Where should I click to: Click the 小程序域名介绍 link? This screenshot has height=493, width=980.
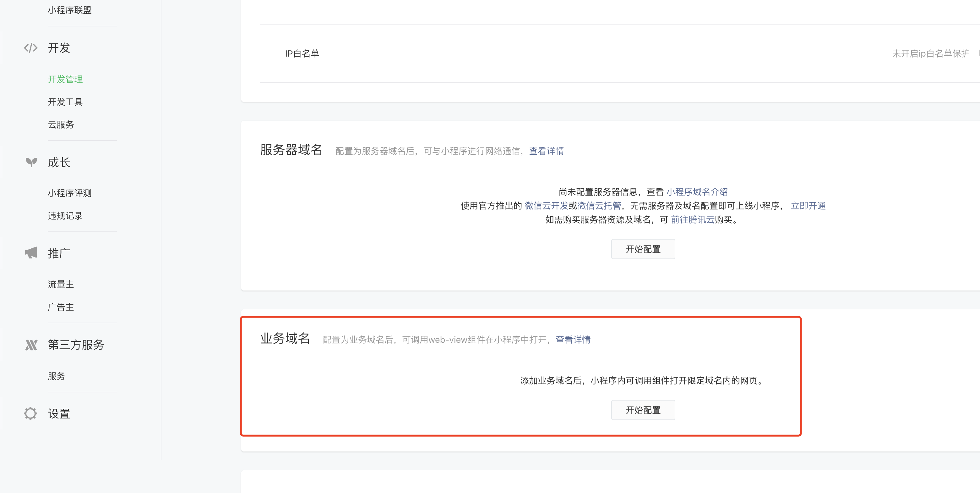697,192
